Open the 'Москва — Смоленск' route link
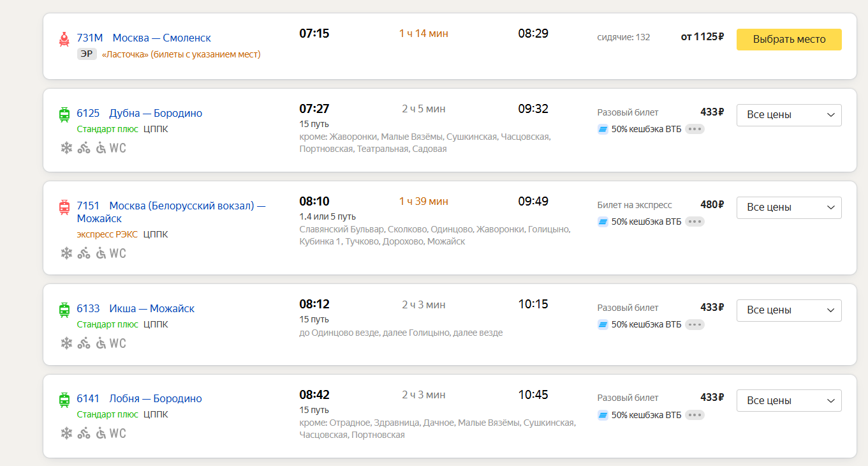 coord(161,38)
